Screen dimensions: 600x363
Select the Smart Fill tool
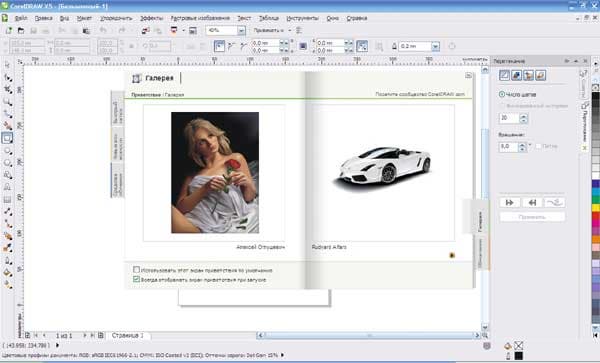7,125
